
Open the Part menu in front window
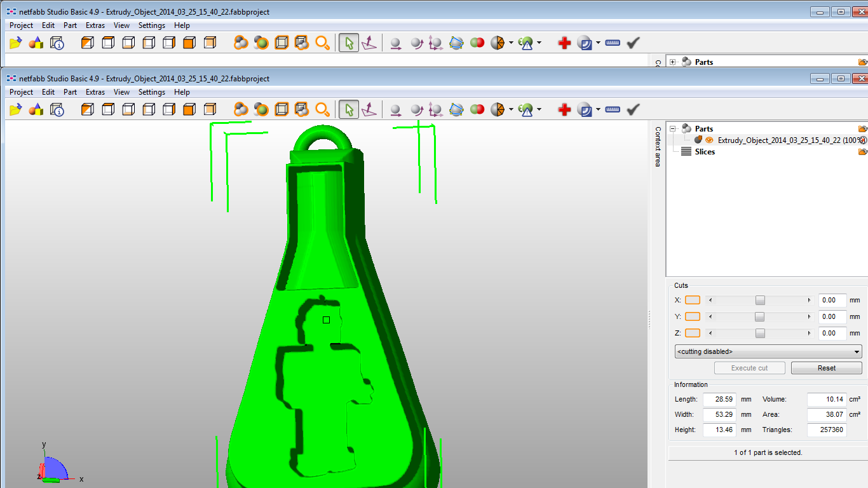(70, 92)
